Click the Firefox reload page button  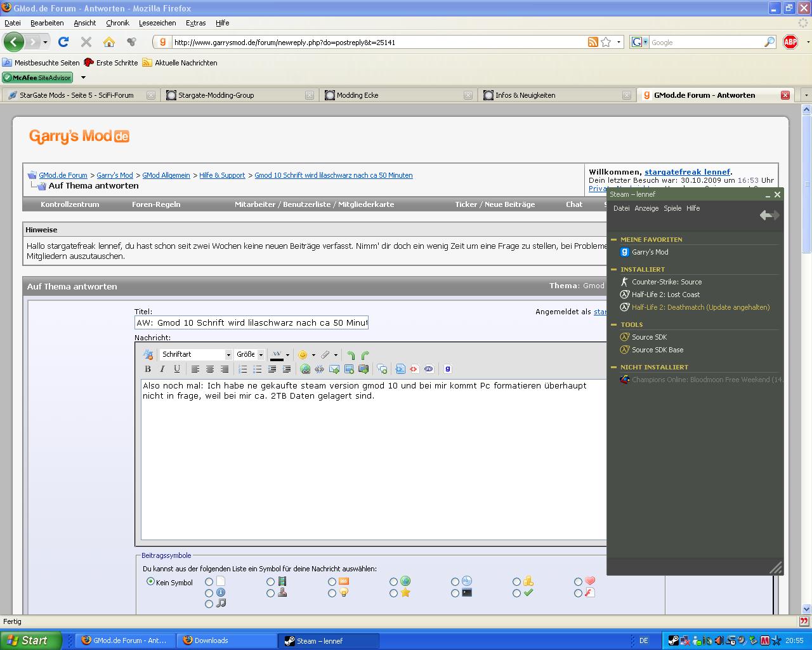pos(63,42)
